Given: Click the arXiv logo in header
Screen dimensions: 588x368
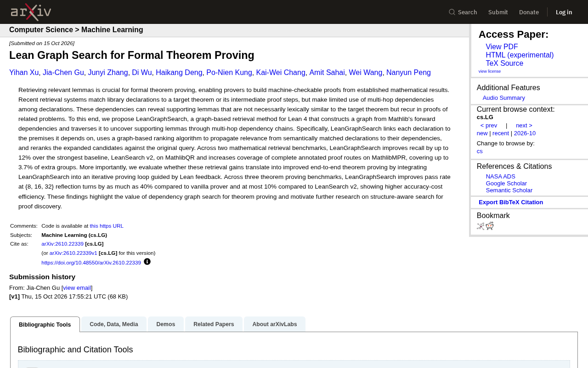Looking at the screenshot, I should tap(31, 12).
